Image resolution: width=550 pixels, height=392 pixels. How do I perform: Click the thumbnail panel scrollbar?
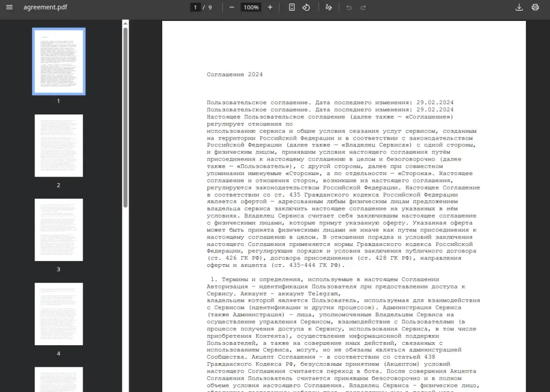tap(125, 118)
